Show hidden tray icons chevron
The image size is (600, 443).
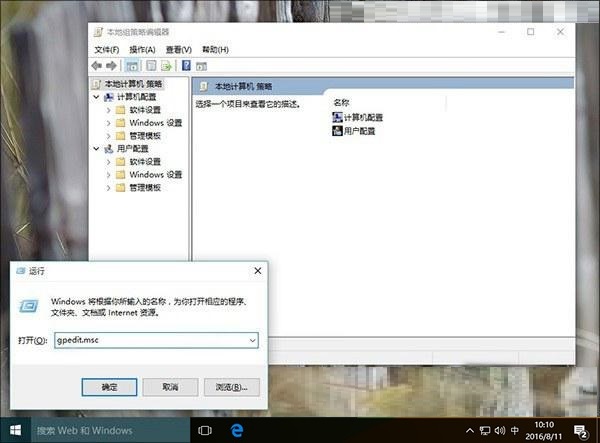pyautogui.click(x=470, y=431)
